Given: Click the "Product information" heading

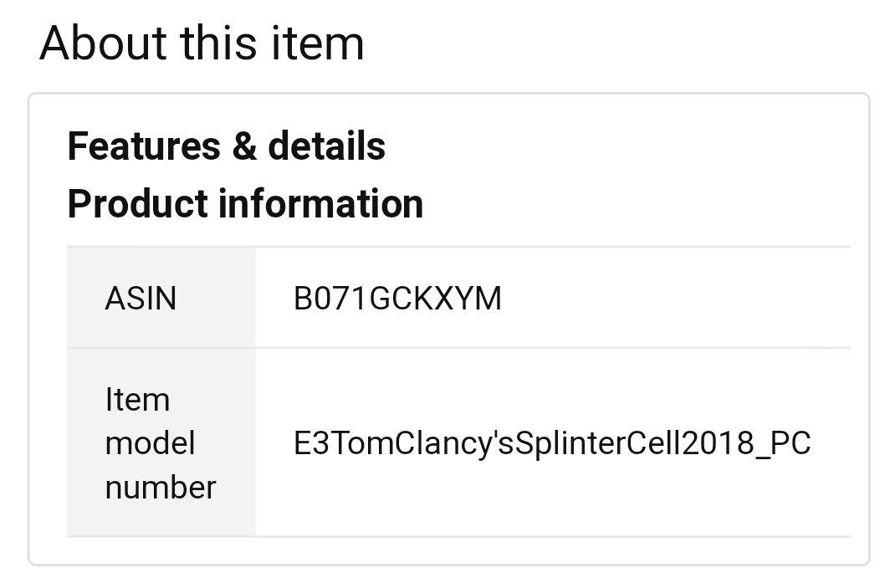Looking at the screenshot, I should tap(245, 204).
